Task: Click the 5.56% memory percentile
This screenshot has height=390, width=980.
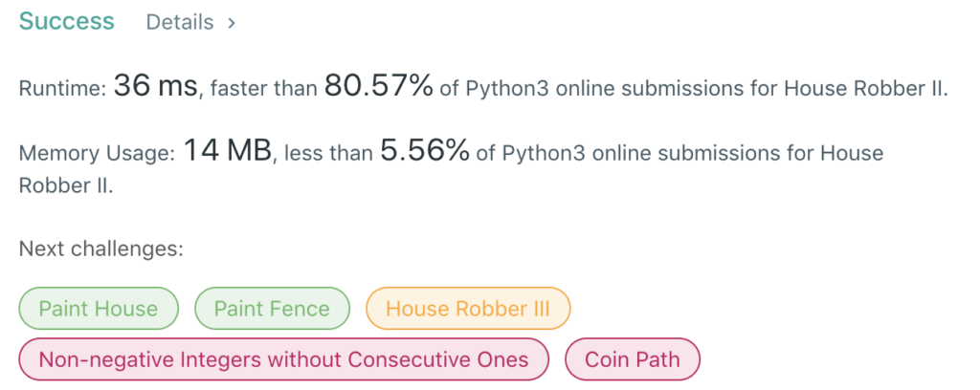Action: coord(425,152)
